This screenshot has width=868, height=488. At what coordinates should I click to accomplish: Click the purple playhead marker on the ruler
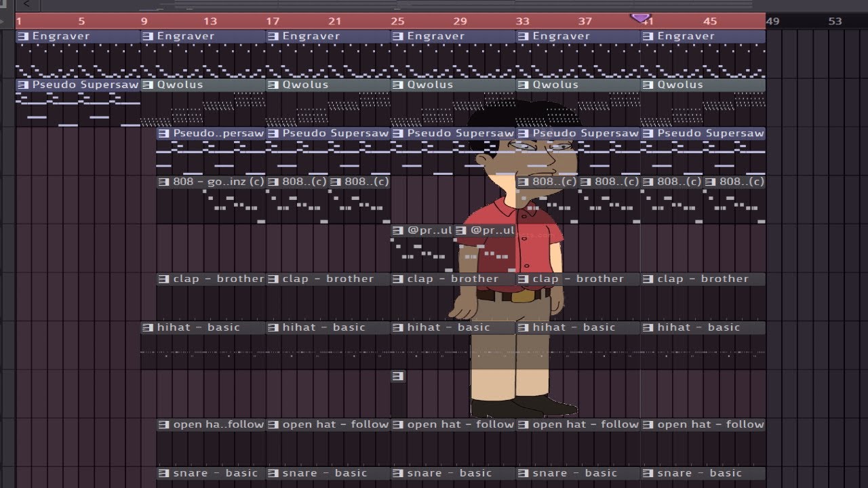[x=640, y=18]
